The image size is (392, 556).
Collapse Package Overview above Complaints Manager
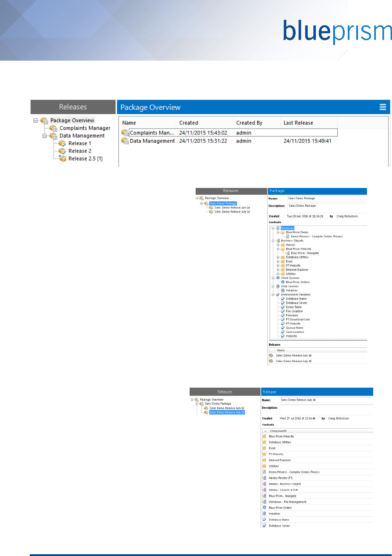pyautogui.click(x=35, y=120)
